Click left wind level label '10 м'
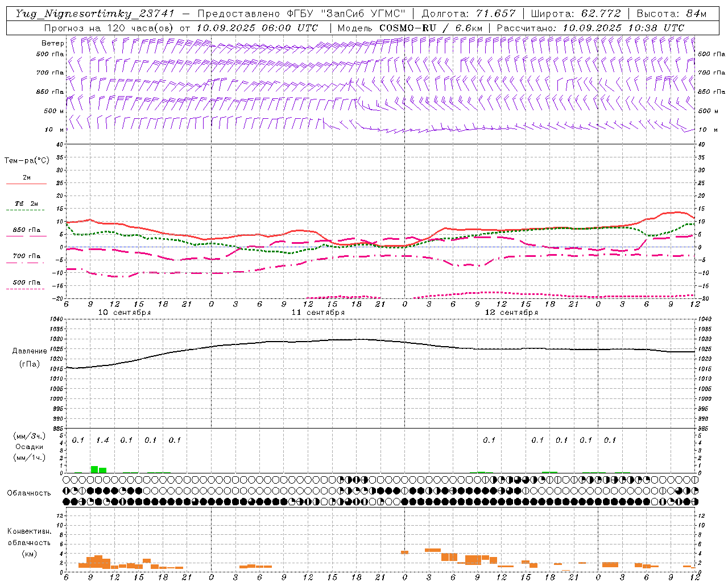The width and height of the screenshot is (728, 582). click(x=55, y=130)
